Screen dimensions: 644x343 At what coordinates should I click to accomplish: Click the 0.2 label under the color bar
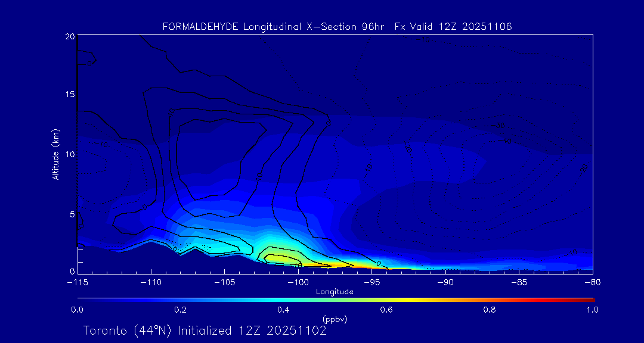[x=180, y=310]
